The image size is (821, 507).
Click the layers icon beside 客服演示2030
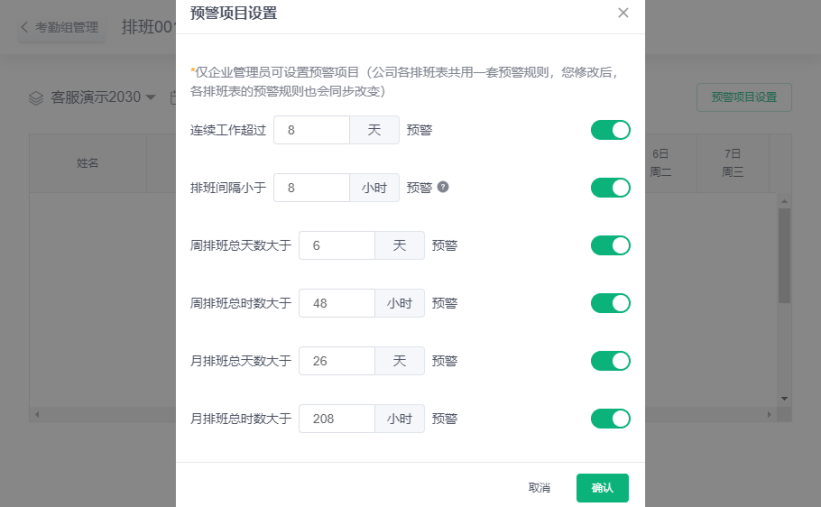pyautogui.click(x=36, y=98)
